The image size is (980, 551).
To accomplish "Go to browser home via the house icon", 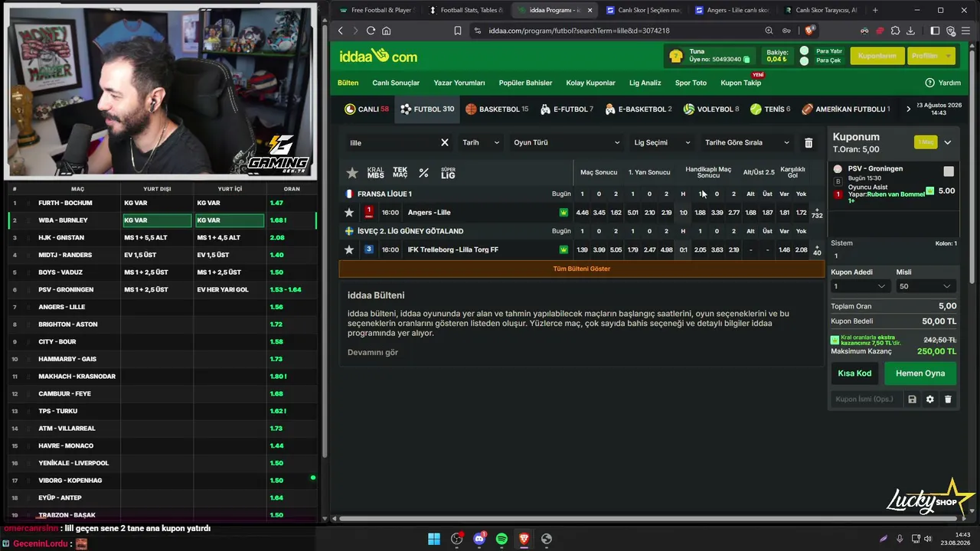I will [387, 31].
